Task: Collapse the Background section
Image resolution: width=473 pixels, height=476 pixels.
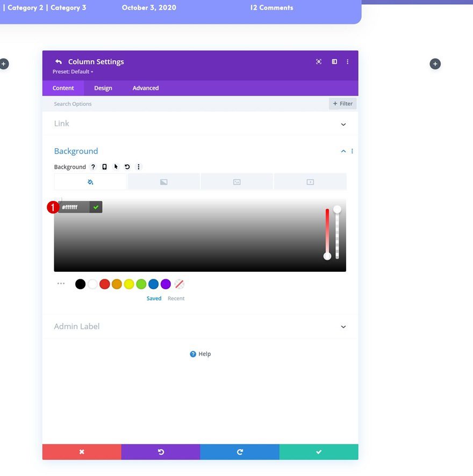Action: point(343,151)
